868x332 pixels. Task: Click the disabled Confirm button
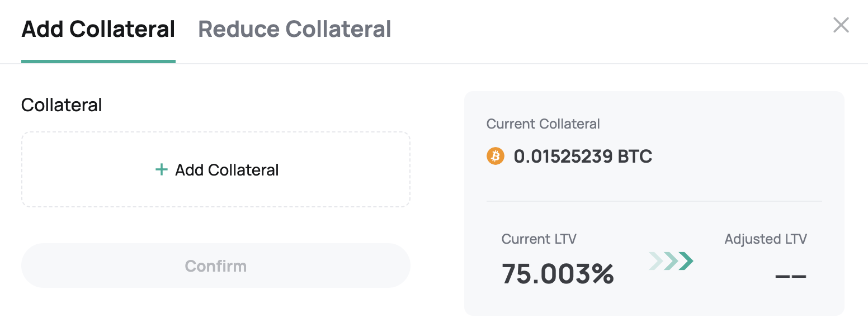click(216, 265)
